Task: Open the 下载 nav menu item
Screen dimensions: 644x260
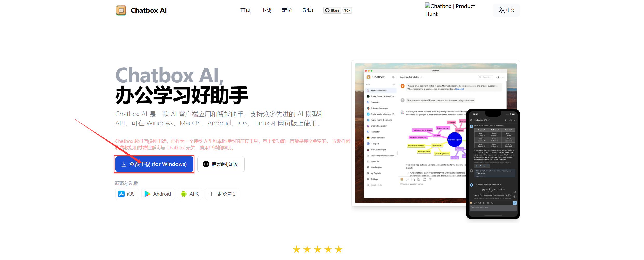Action: pos(266,10)
